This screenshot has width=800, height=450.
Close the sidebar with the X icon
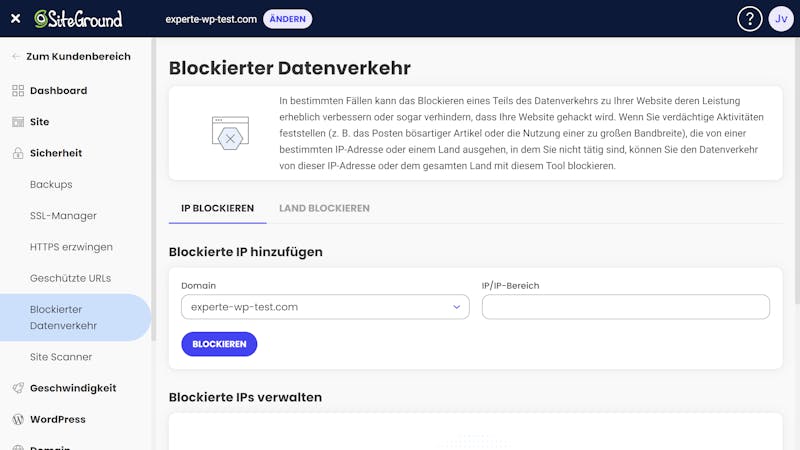tap(15, 18)
